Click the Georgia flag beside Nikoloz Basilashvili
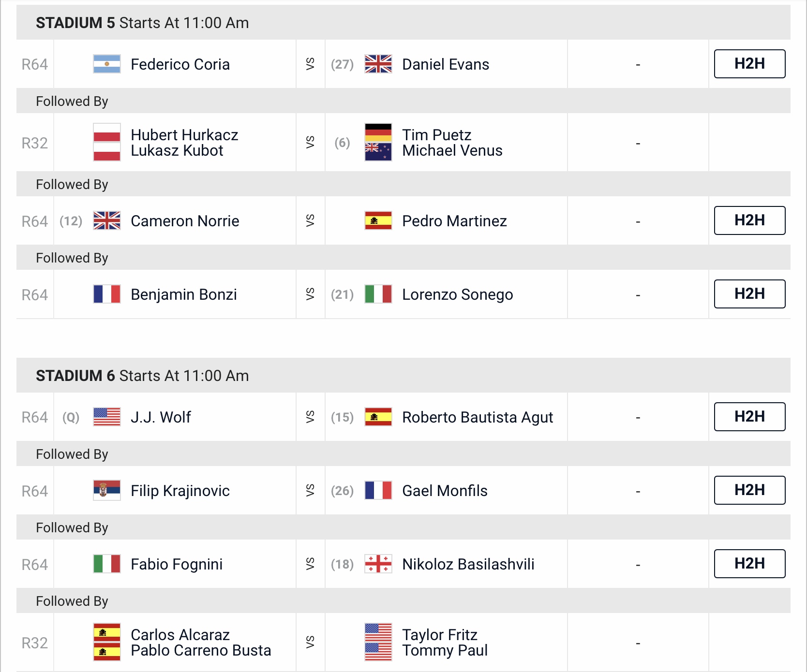The width and height of the screenshot is (807, 672). pyautogui.click(x=378, y=564)
